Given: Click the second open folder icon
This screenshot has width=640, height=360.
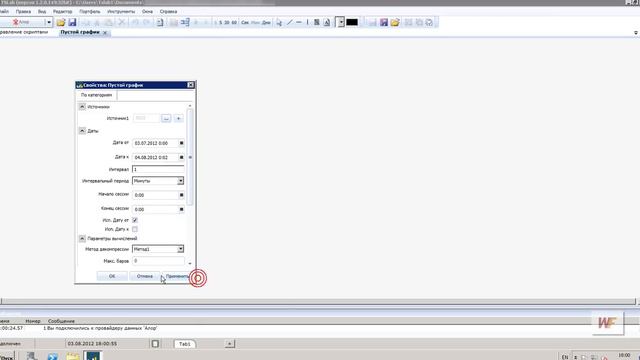Looking at the screenshot, I should 395,22.
